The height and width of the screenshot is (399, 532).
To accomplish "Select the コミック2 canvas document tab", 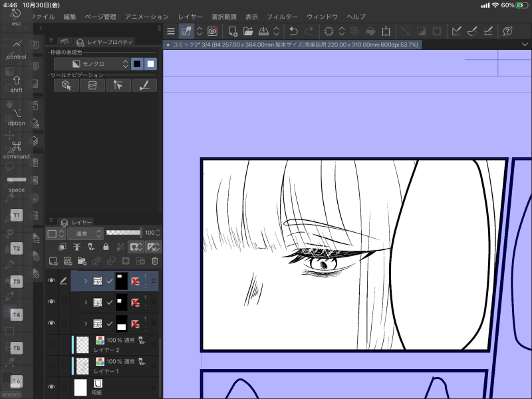I will pyautogui.click(x=292, y=45).
